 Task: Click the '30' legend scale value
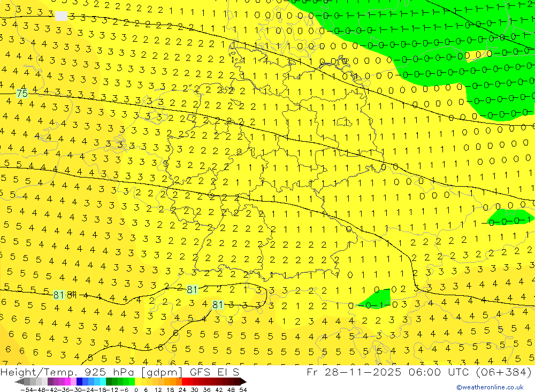pos(195,390)
